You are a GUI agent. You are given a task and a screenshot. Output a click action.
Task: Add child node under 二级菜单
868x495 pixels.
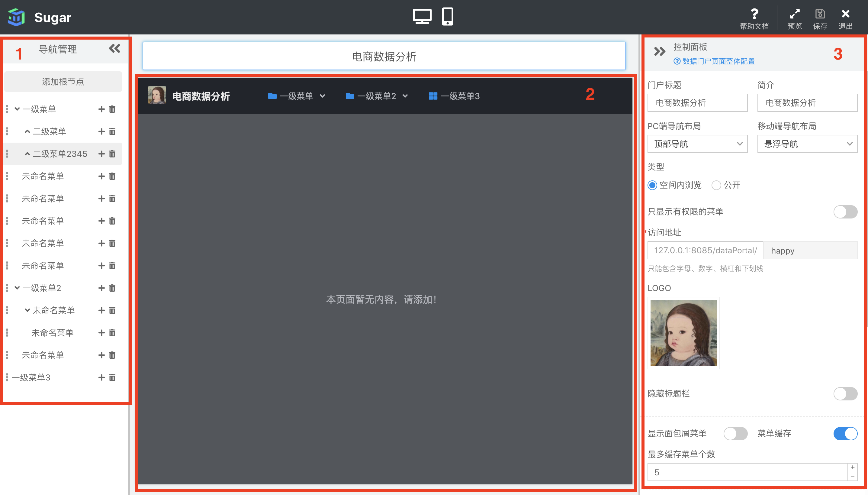101,131
